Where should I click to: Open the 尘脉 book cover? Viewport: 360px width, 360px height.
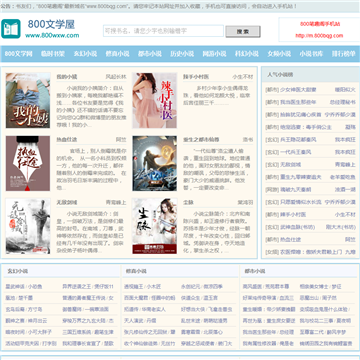pyautogui.click(x=155, y=226)
